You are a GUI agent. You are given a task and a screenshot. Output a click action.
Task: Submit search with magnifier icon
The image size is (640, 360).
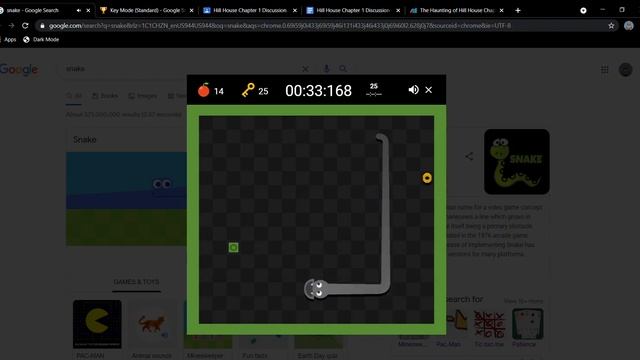(x=343, y=69)
